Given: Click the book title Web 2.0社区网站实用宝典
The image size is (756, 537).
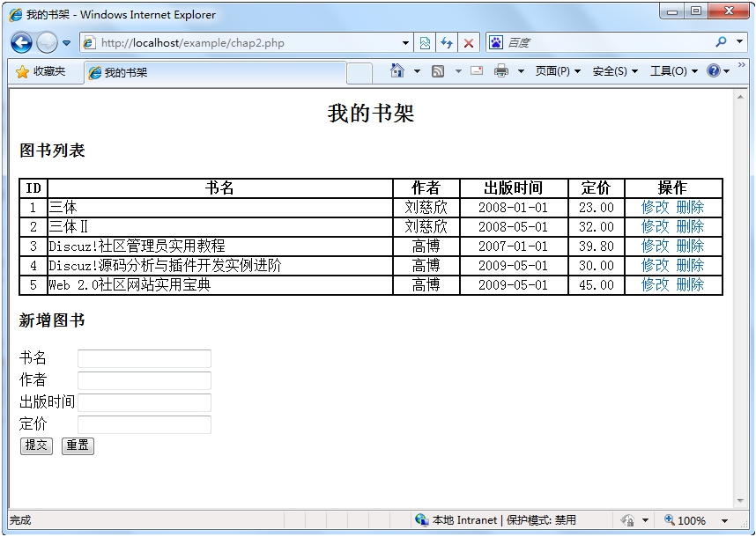Looking at the screenshot, I should (x=130, y=284).
